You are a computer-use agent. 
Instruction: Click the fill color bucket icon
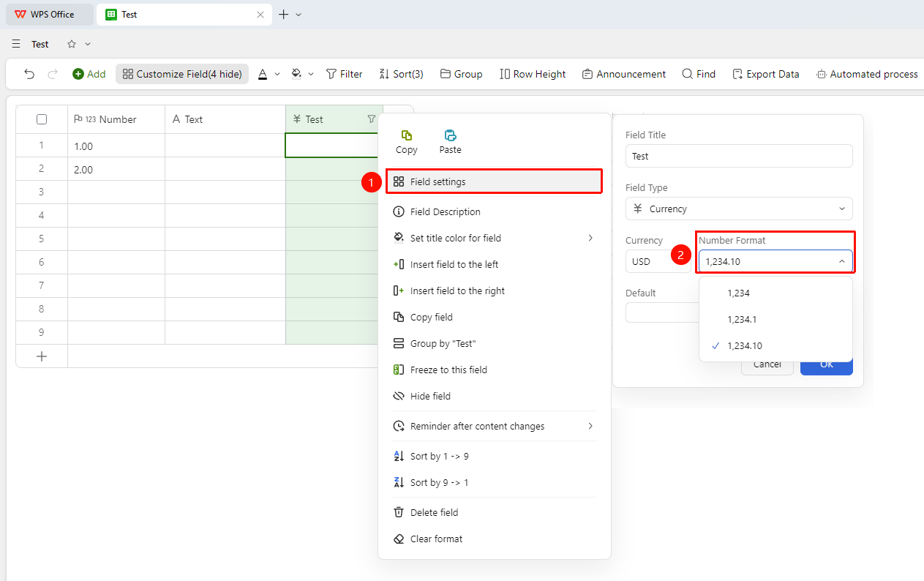tap(296, 74)
